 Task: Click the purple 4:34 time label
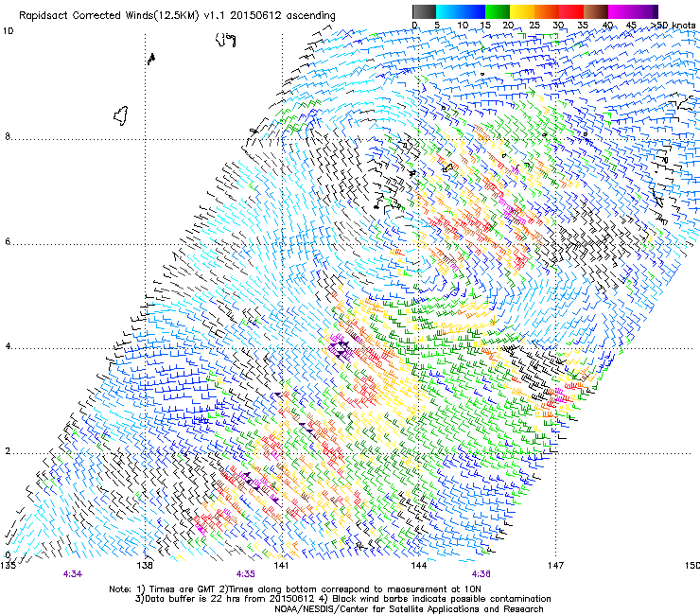(x=72, y=574)
